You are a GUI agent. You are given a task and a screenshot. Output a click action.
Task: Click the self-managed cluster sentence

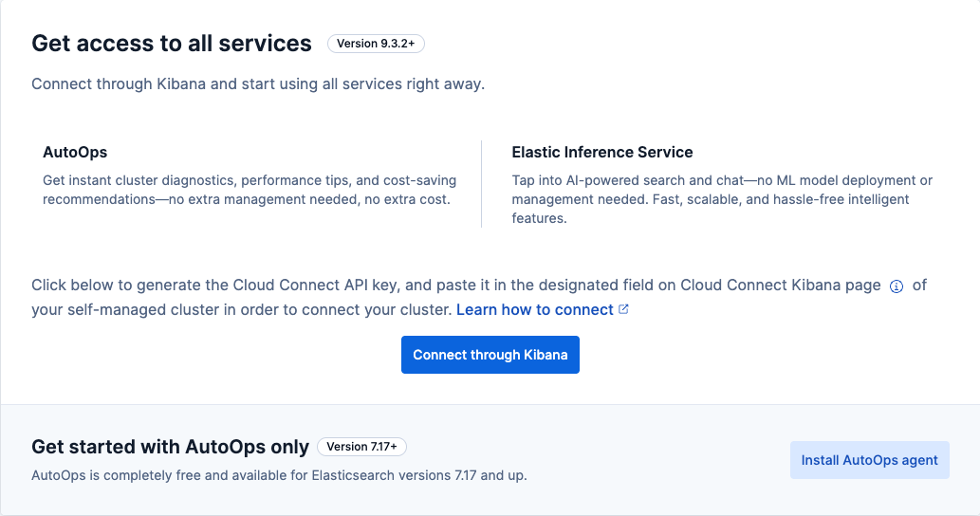pos(242,310)
